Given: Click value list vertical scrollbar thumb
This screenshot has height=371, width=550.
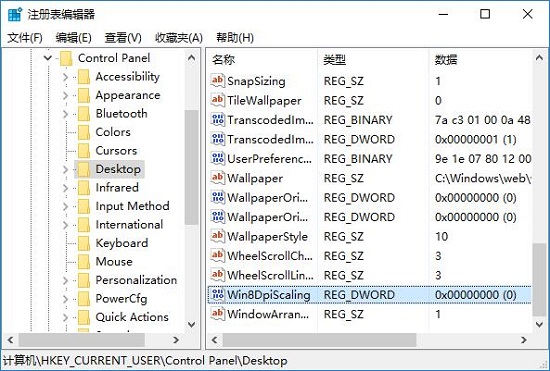Looking at the screenshot, I should point(539,279).
